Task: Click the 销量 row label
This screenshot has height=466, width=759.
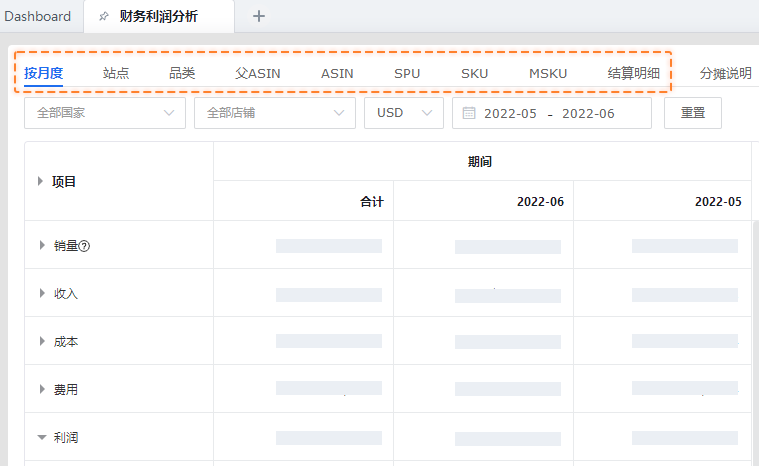Action: pos(66,246)
